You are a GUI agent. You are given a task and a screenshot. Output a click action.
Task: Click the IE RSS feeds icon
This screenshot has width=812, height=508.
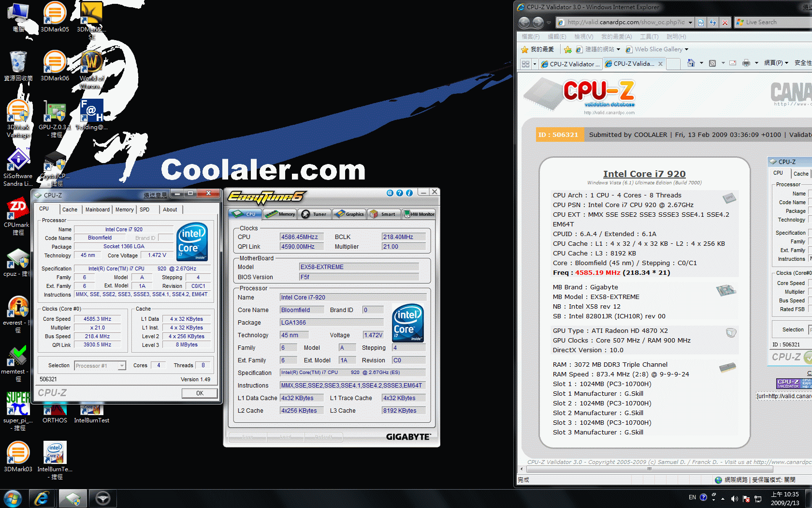[x=712, y=63]
